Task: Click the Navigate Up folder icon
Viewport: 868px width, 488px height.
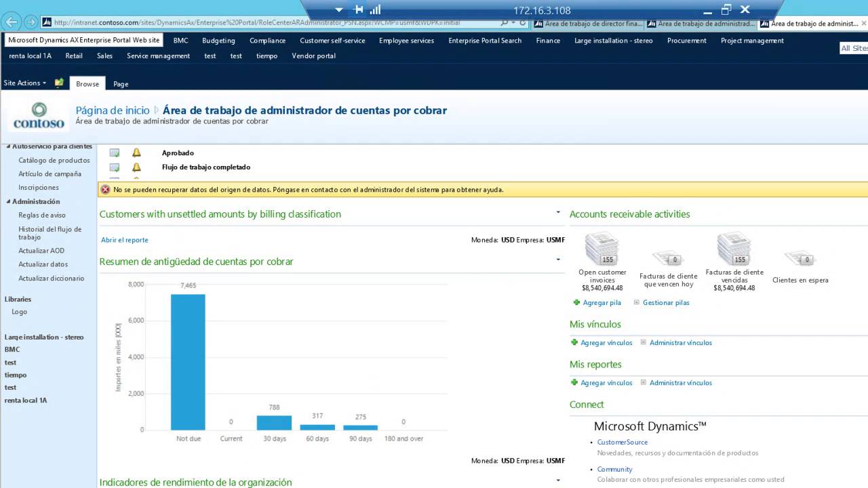Action: click(x=59, y=83)
